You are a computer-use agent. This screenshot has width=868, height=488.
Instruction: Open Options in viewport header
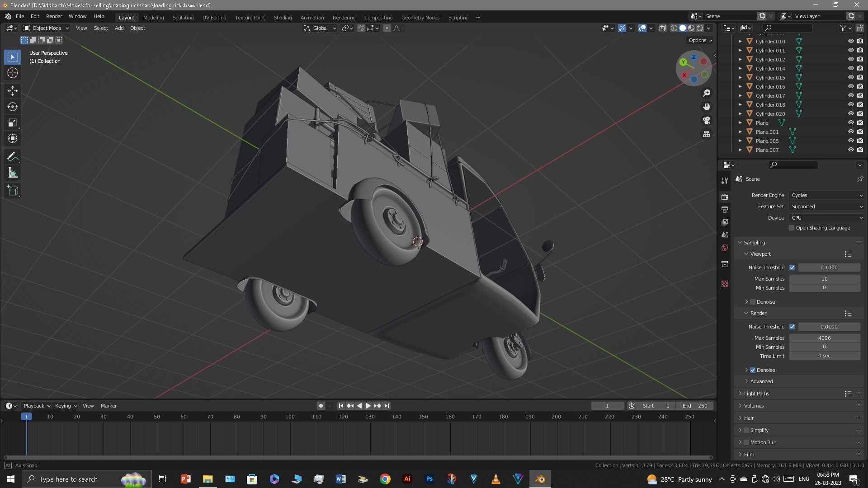click(700, 40)
